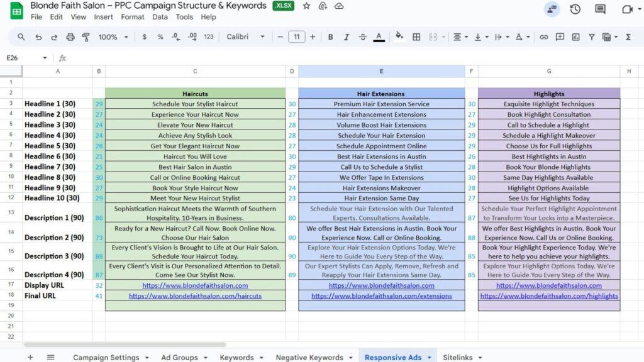
Task: Open the fill color bucket picker
Action: coord(399,37)
